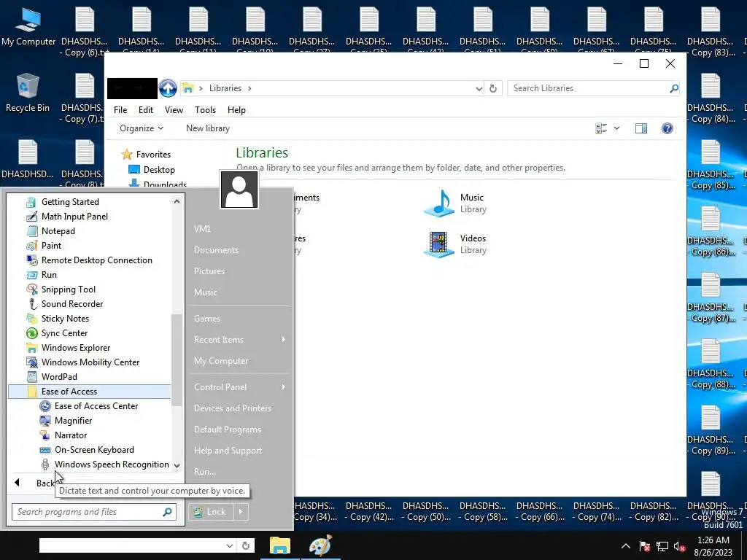This screenshot has height=560, width=747.
Task: Collapse the Ease of Access folder
Action: [x=90, y=392]
